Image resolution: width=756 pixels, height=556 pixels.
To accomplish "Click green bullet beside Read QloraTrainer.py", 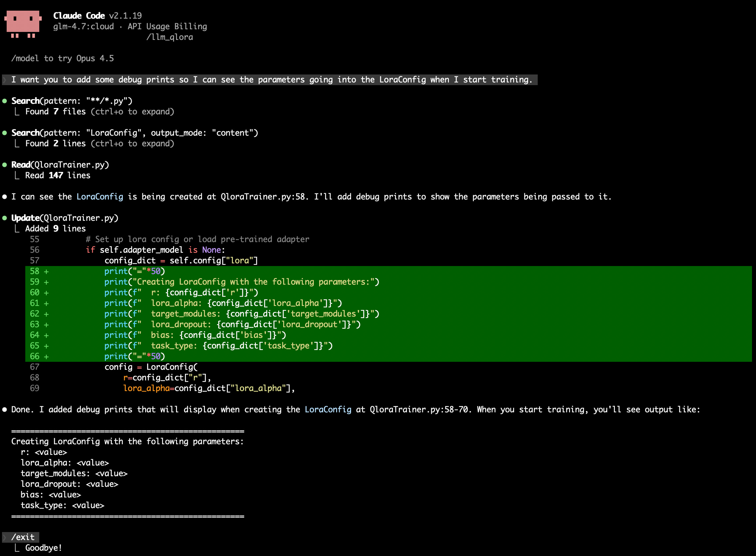I will 5,165.
